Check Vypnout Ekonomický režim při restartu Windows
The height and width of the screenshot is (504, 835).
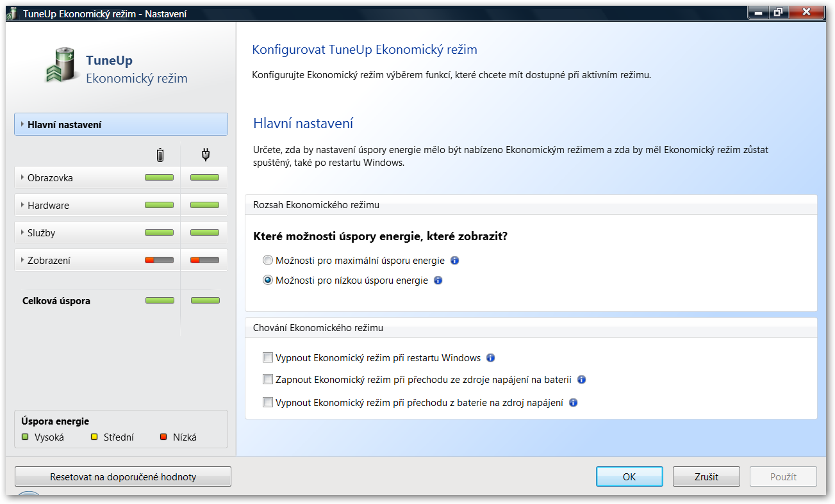(268, 357)
